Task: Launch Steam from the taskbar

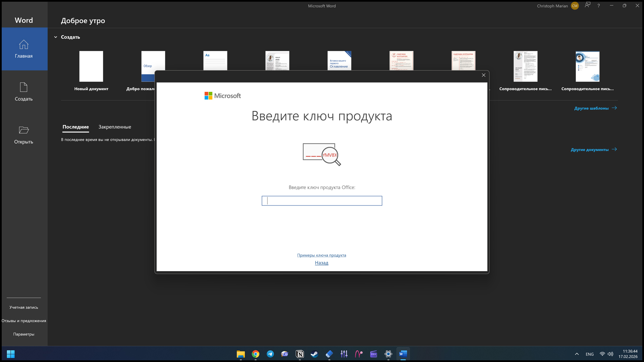Action: pos(314,354)
